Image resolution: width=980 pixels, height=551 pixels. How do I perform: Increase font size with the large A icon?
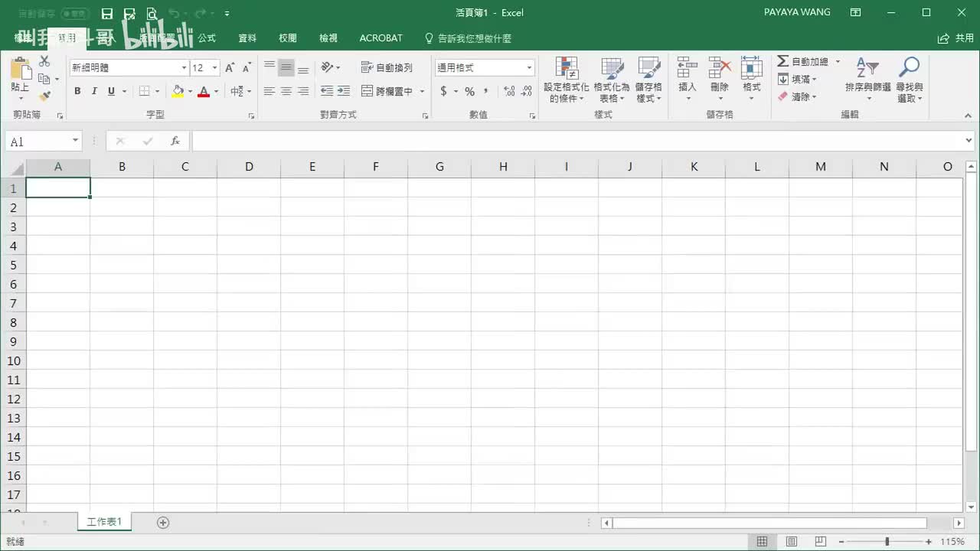pos(230,67)
